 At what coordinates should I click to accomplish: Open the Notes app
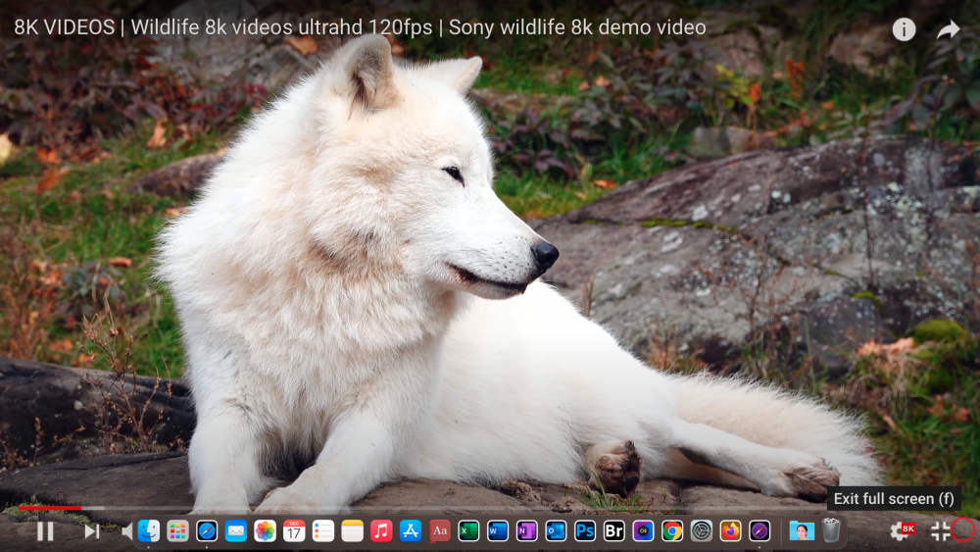point(352,531)
